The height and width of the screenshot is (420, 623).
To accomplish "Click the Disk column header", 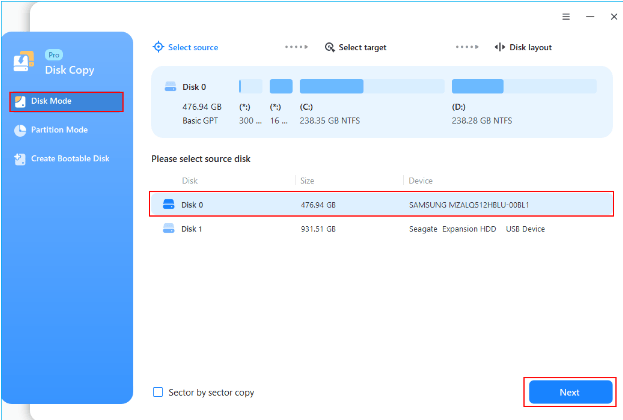I will click(190, 181).
